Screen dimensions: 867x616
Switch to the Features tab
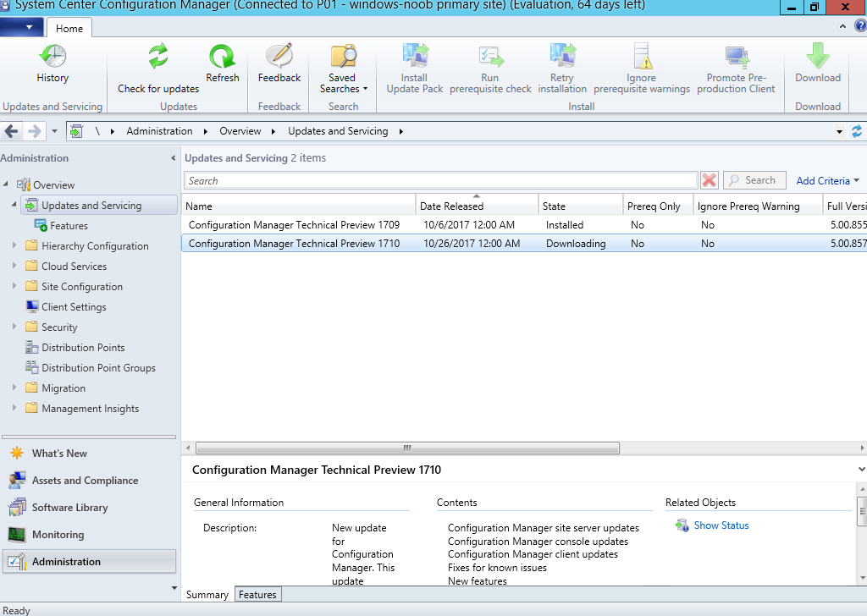pos(257,595)
